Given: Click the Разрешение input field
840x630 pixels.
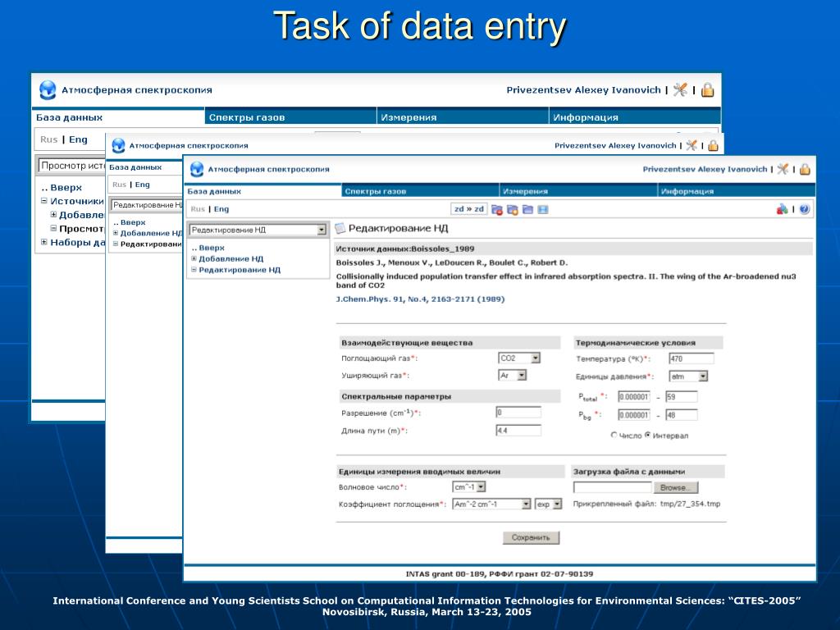Looking at the screenshot, I should click(x=518, y=412).
